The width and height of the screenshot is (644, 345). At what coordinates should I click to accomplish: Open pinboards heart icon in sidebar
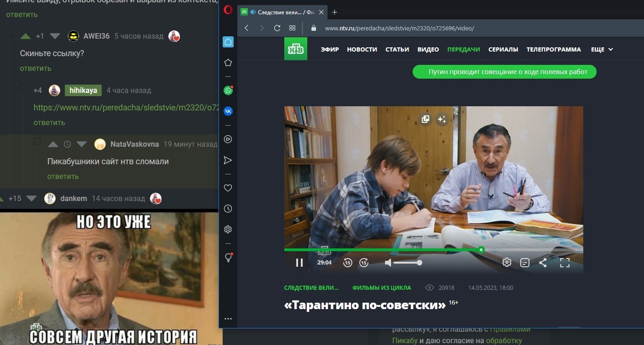(228, 188)
